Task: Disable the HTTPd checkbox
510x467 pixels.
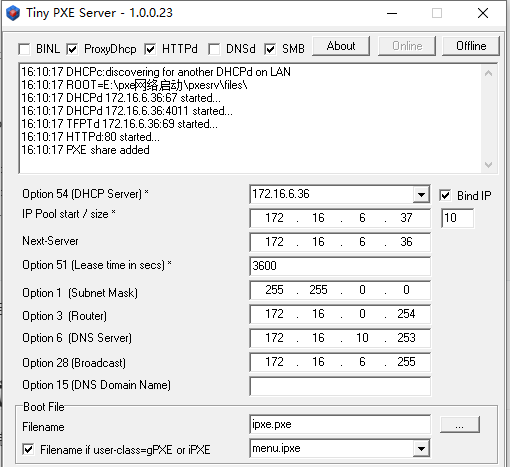Action: click(150, 49)
